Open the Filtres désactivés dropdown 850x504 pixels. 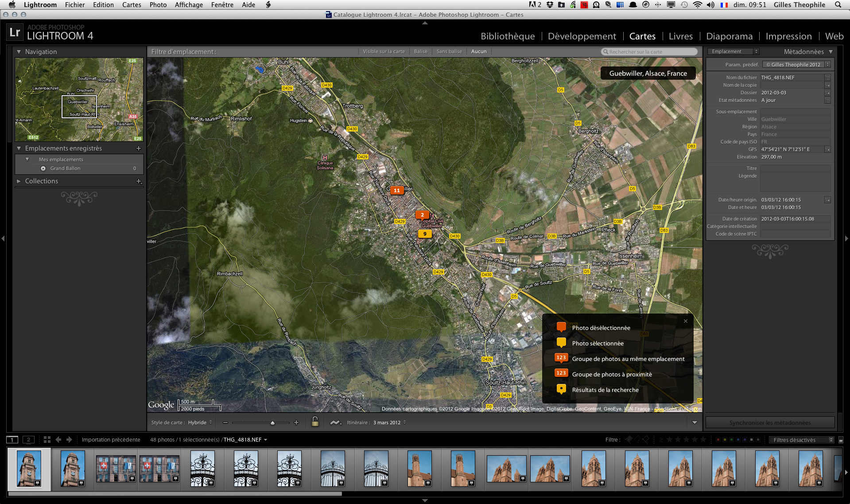click(x=801, y=440)
